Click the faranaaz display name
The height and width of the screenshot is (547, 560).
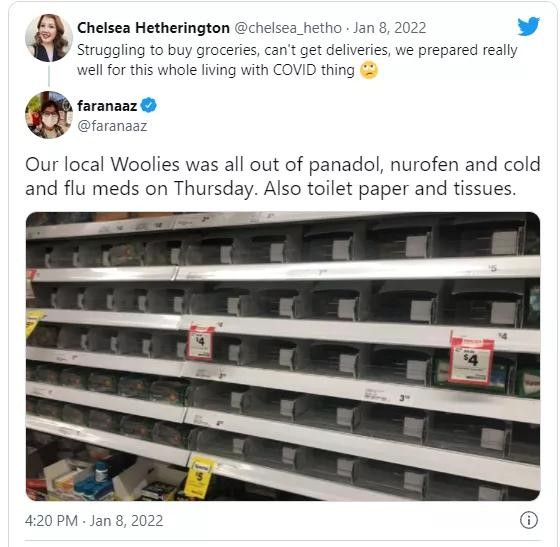coord(107,106)
